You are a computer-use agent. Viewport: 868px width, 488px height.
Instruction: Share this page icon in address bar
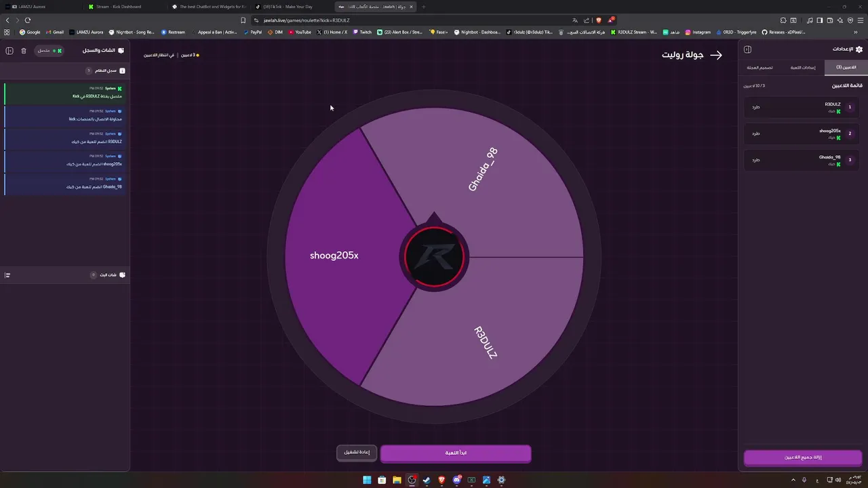click(587, 20)
